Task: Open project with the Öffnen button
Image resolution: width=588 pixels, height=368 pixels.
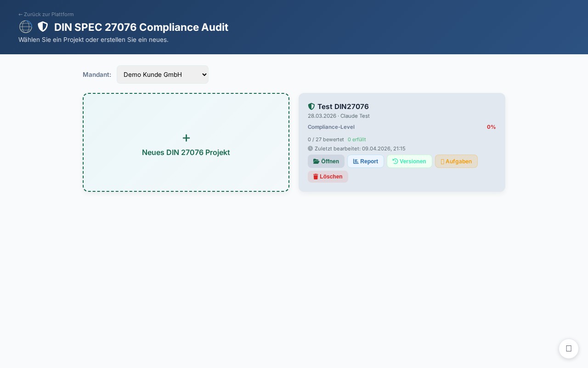Action: click(x=326, y=161)
